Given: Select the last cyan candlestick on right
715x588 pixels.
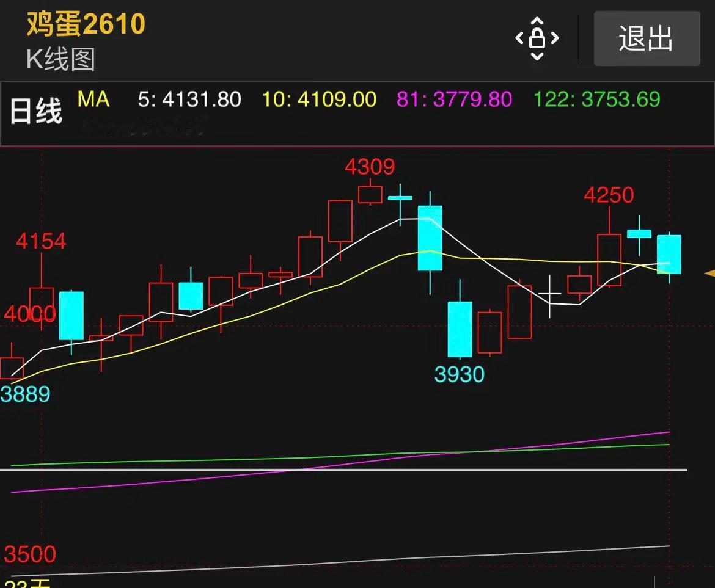Looking at the screenshot, I should coord(669,254).
